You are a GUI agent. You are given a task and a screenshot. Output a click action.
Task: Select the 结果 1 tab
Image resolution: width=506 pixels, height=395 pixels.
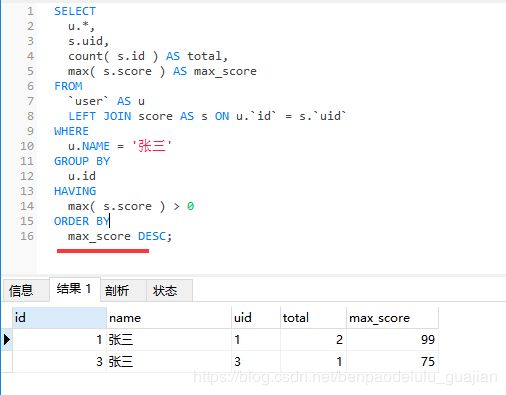[75, 289]
